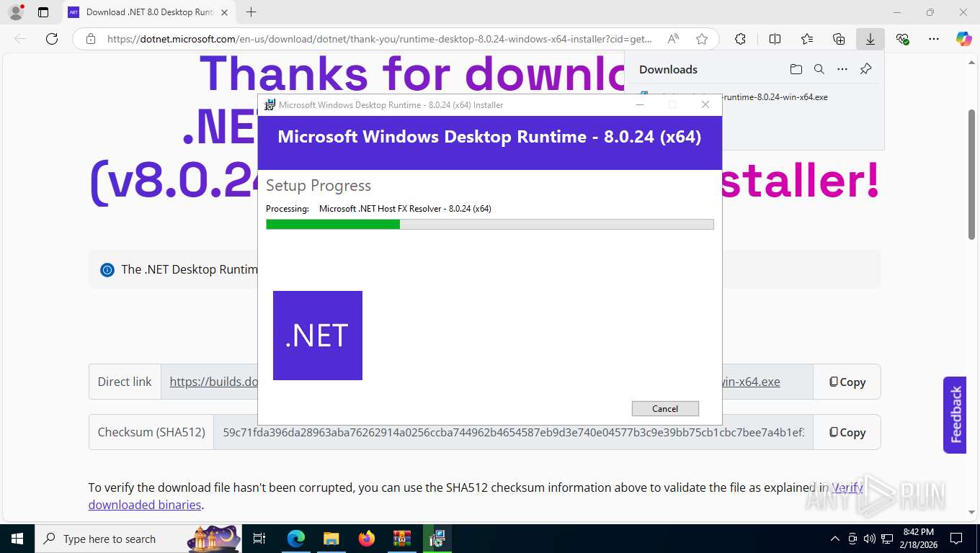This screenshot has width=980, height=553.
Task: Open the tab actions menu
Action: coord(43,12)
